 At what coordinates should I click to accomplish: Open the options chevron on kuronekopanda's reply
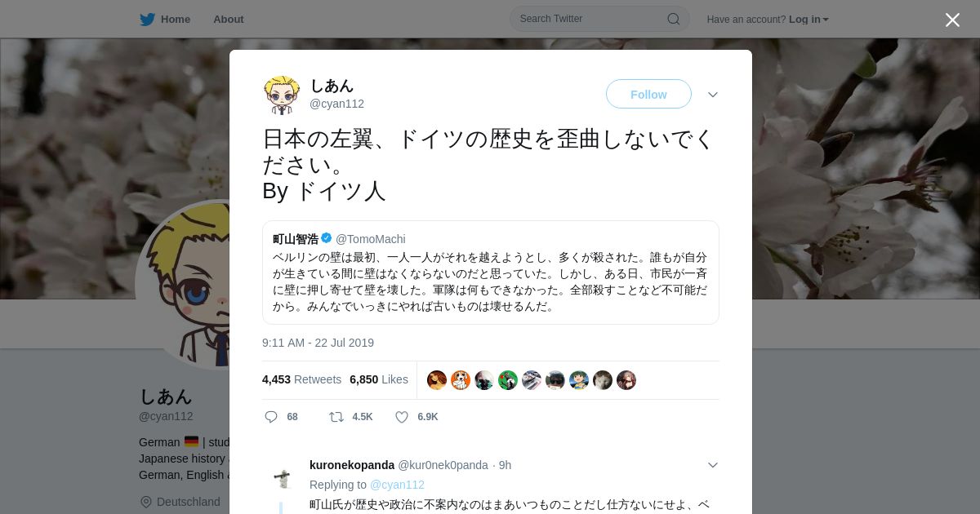(x=713, y=465)
